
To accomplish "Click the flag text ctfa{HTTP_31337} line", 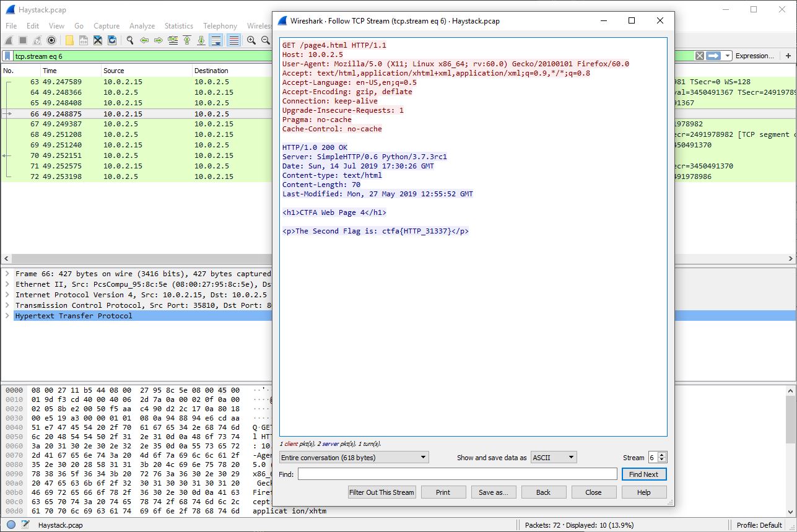I will [x=375, y=231].
